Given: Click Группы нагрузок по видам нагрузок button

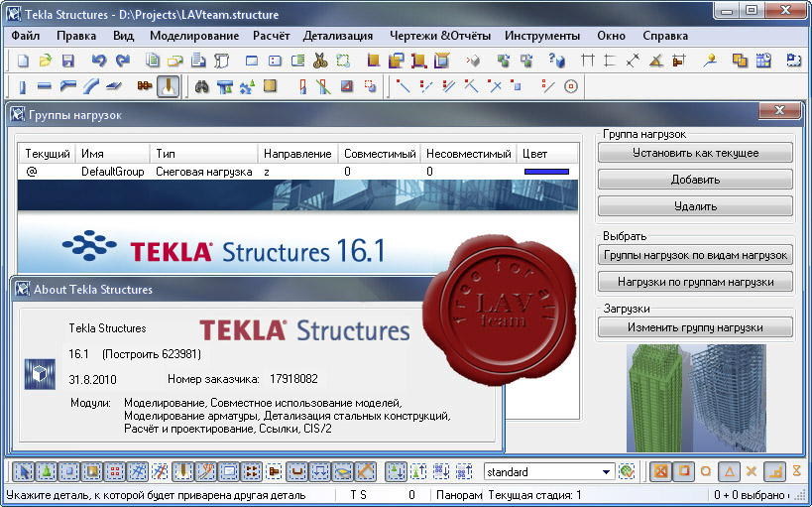Looking at the screenshot, I should coord(695,255).
